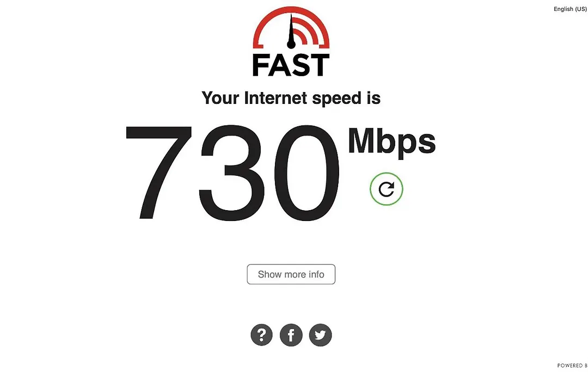Screen dimensions: 588x381
Task: Share the result using the Facebook icon
Action: pyautogui.click(x=291, y=335)
